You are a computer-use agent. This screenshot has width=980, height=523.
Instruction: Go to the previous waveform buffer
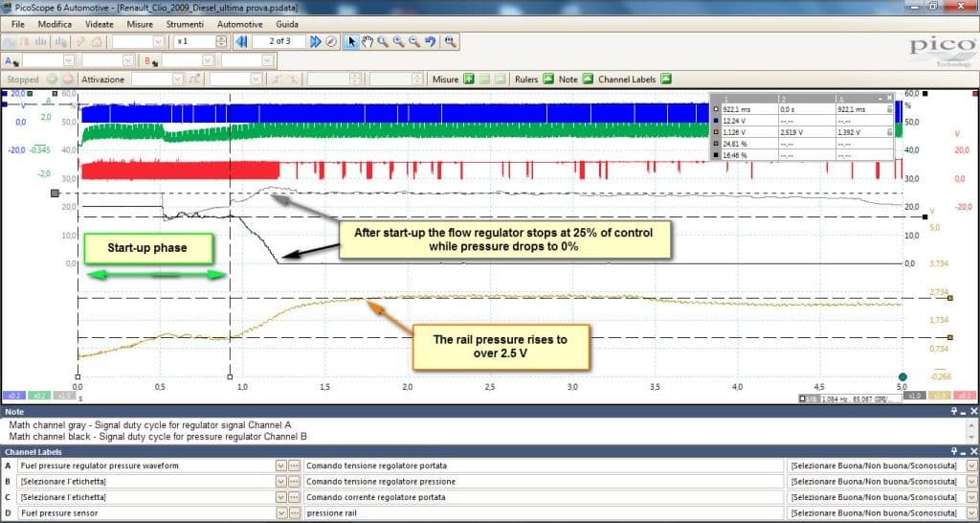240,42
